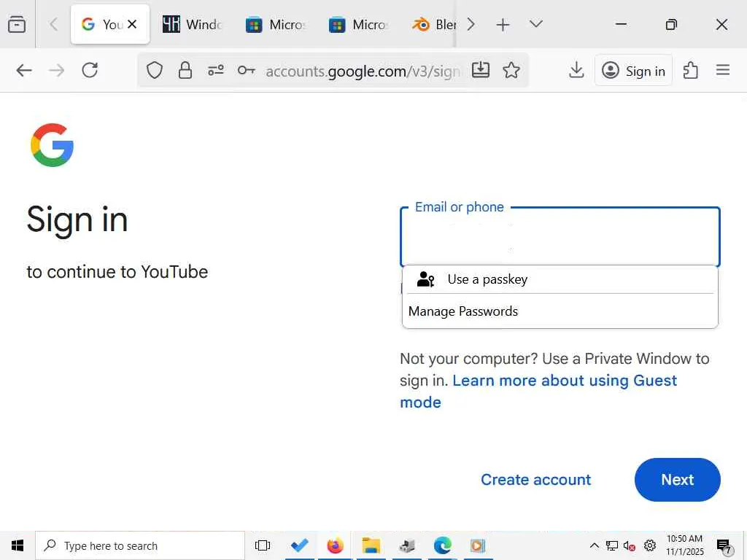747x560 pixels.
Task: Open the clock showing 10:50 AM
Action: click(x=684, y=545)
